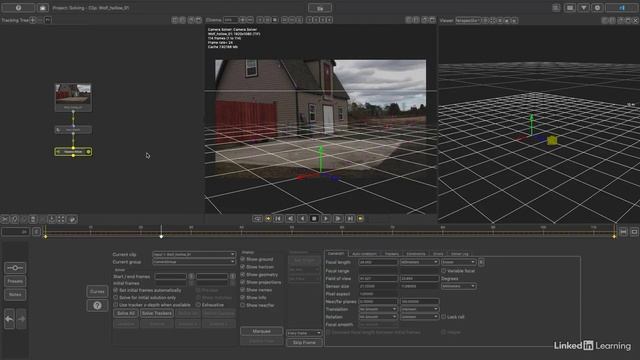Click the Solve Trackers button
The height and width of the screenshot is (360, 640).
click(x=157, y=313)
